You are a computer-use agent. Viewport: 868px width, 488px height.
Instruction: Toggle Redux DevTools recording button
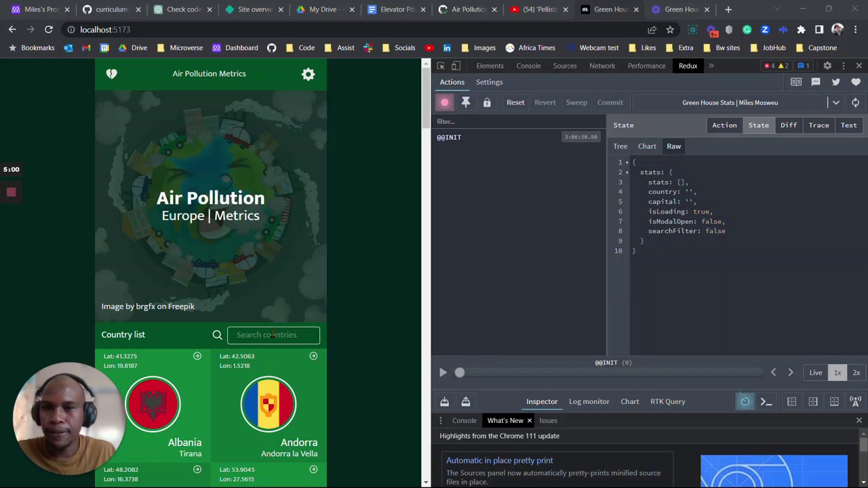pyautogui.click(x=445, y=102)
